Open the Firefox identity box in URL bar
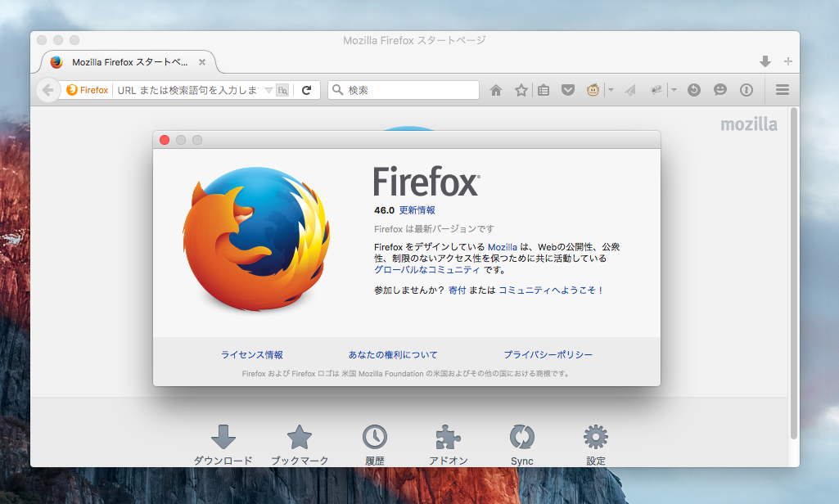This screenshot has width=839, height=504. pyautogui.click(x=88, y=90)
